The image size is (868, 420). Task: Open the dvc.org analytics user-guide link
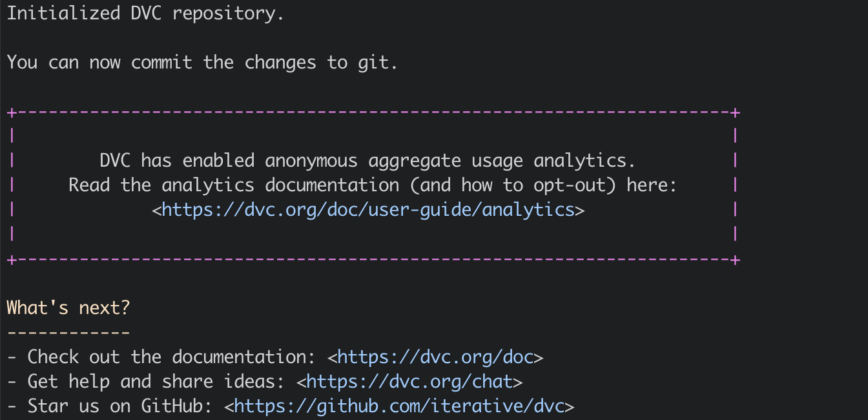pyautogui.click(x=368, y=209)
